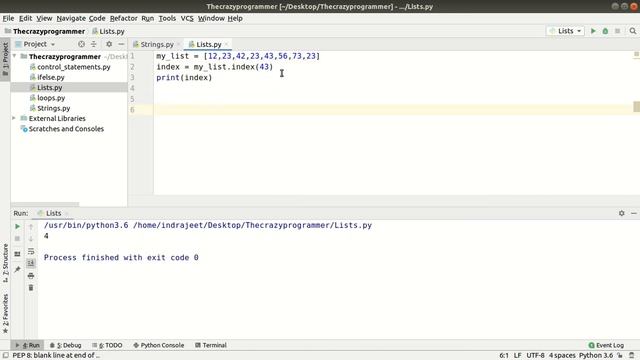640x360 pixels.
Task: Open the File menu
Action: (8, 18)
